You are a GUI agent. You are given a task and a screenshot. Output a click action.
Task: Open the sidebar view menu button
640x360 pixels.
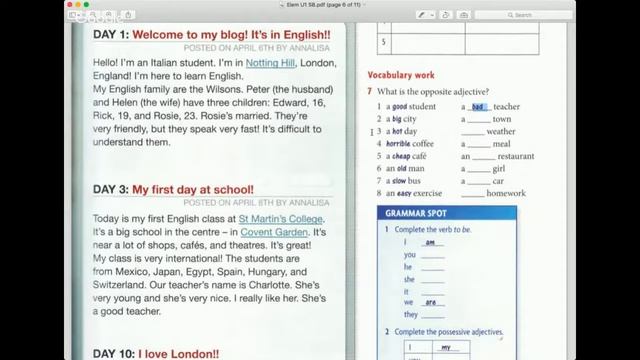[x=74, y=15]
